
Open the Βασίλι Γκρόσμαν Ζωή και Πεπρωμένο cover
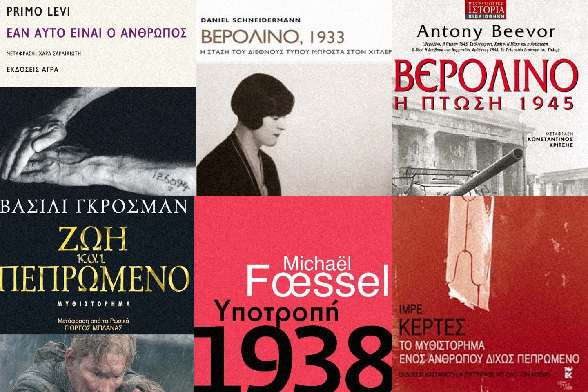97,294
